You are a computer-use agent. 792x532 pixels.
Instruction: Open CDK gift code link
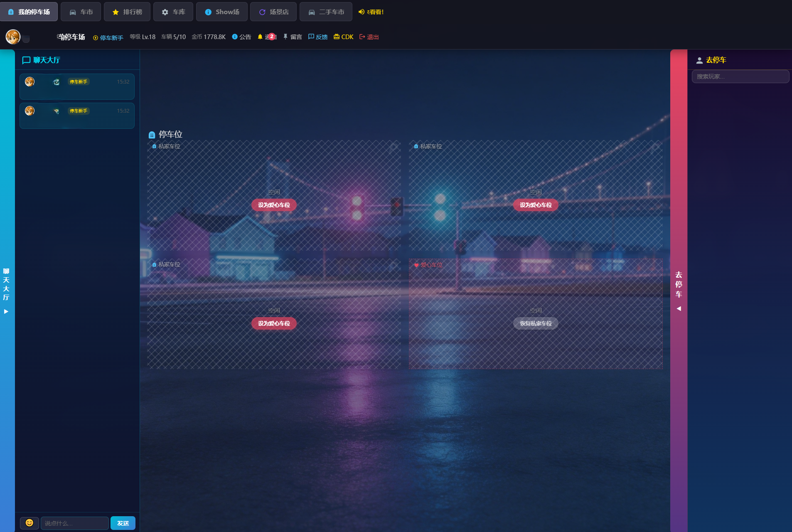click(x=344, y=37)
